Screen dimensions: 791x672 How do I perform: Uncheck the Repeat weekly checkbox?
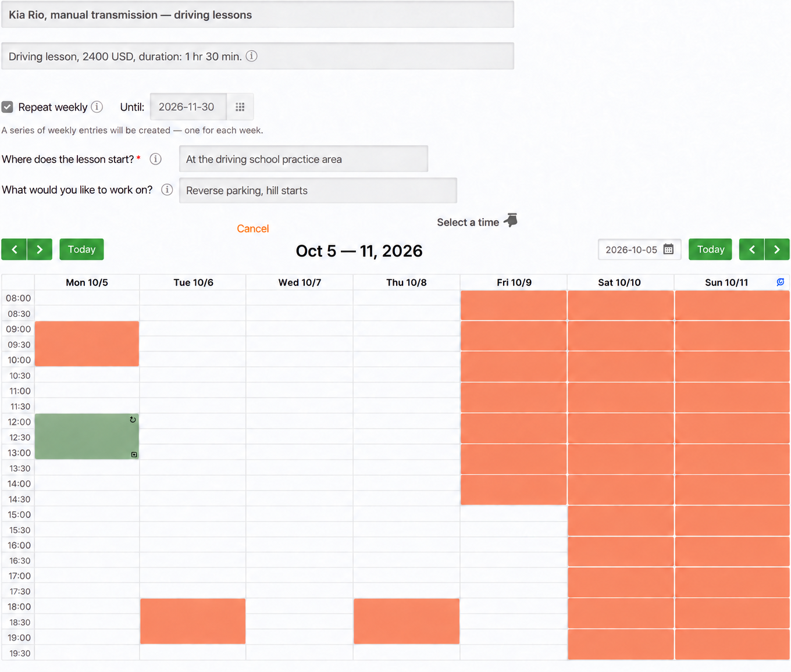pyautogui.click(x=8, y=107)
